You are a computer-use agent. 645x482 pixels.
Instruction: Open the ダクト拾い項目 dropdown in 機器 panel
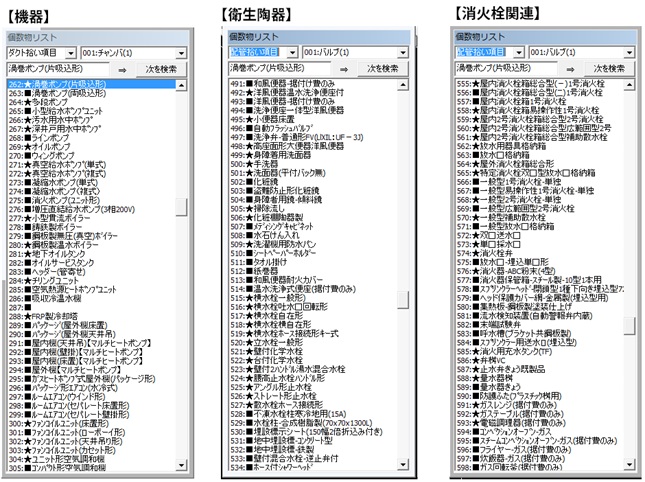[71, 53]
